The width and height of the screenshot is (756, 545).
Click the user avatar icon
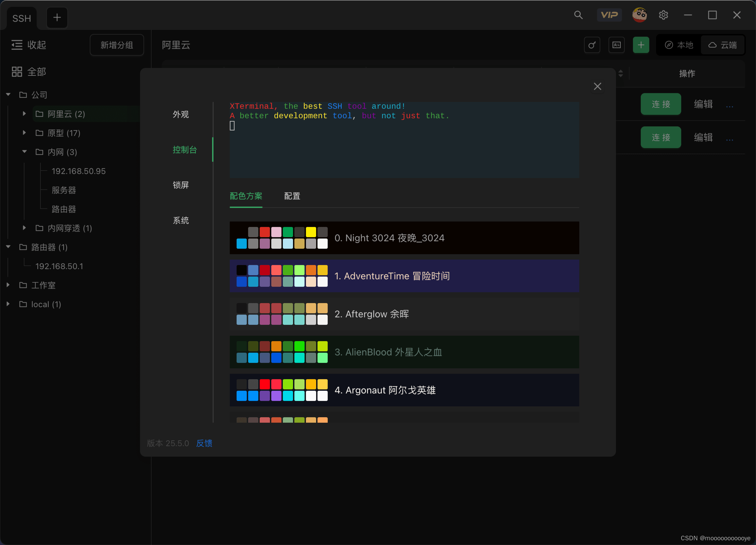(639, 15)
